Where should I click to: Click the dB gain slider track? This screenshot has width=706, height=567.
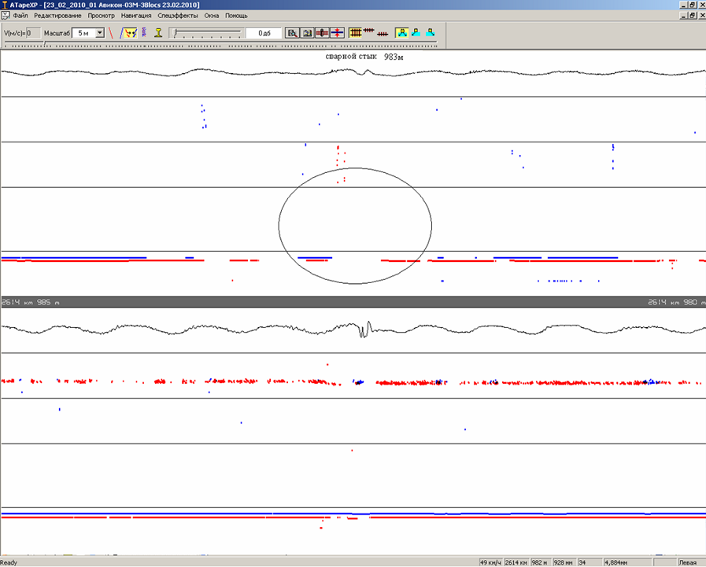208,33
